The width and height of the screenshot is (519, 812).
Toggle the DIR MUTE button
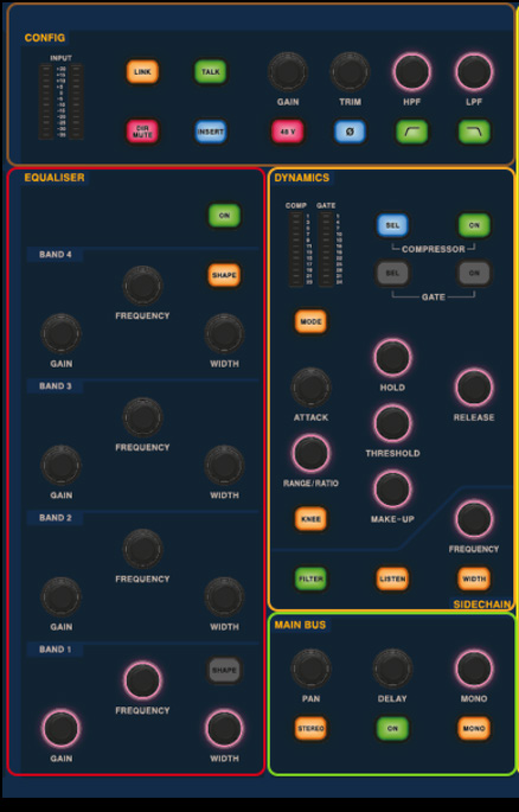click(x=142, y=132)
